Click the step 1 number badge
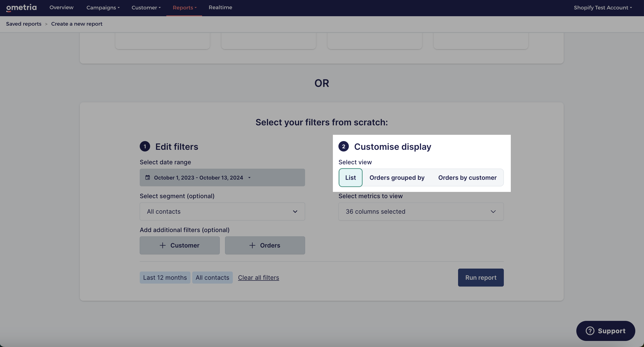The width and height of the screenshot is (644, 347). tap(145, 146)
